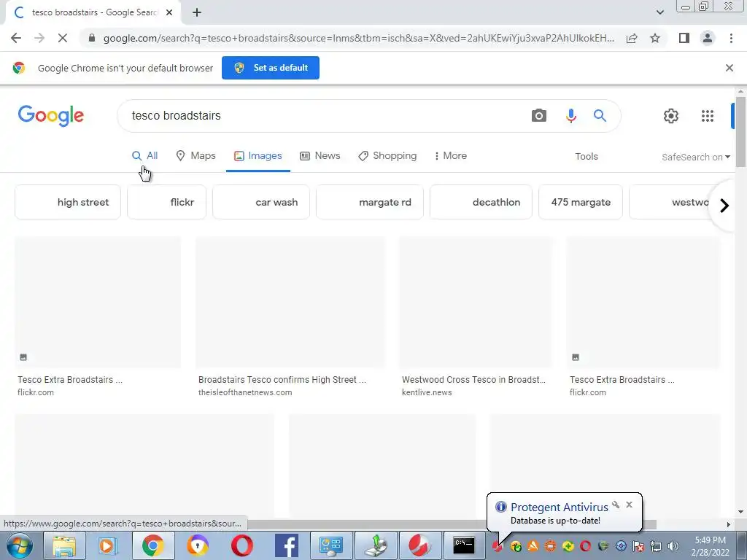Filter by 475 margate chip
This screenshot has height=560, width=747.
coord(581,202)
